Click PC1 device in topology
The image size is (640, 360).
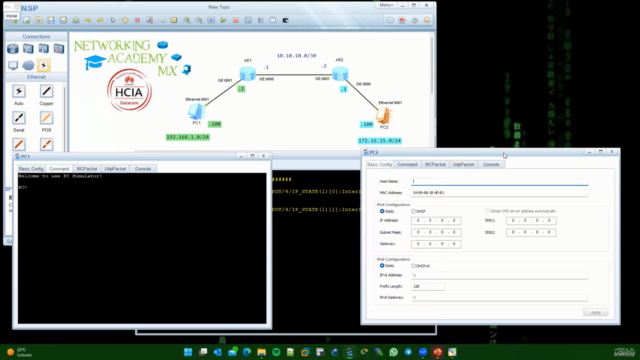pyautogui.click(x=196, y=111)
